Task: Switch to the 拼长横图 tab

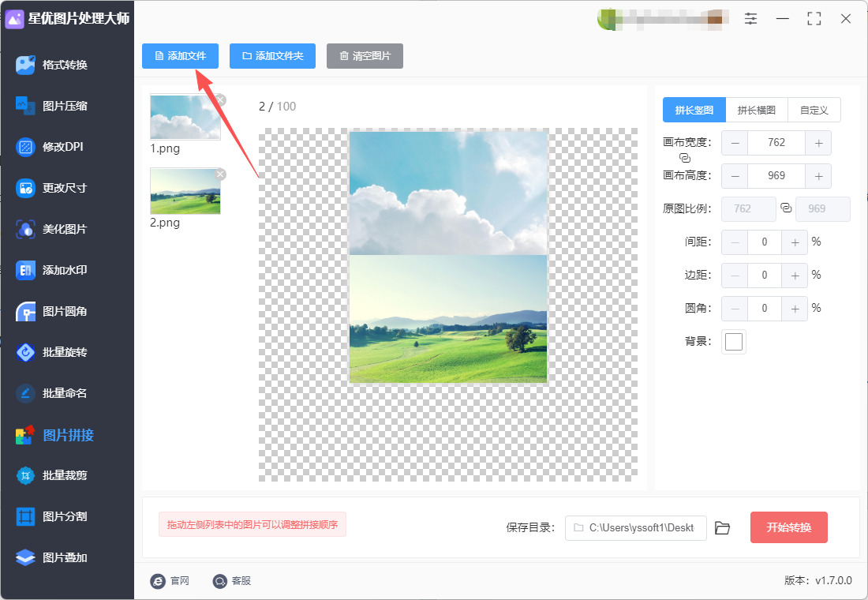Action: click(756, 111)
